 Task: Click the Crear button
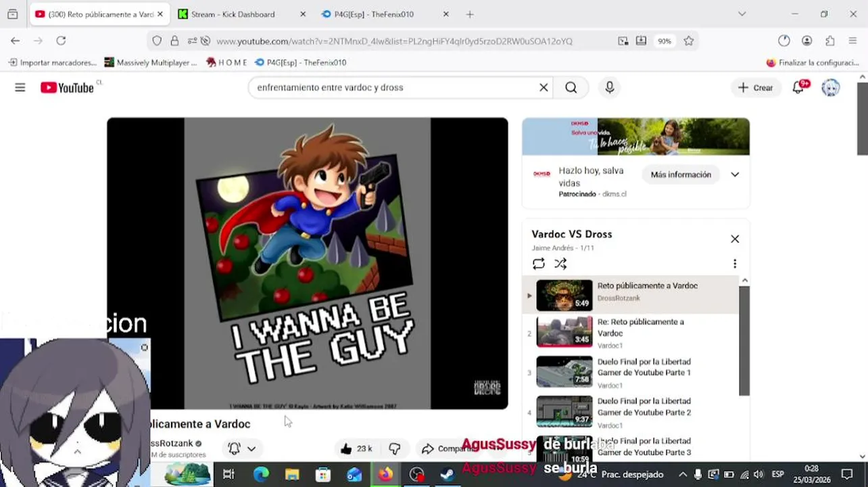pyautogui.click(x=756, y=87)
